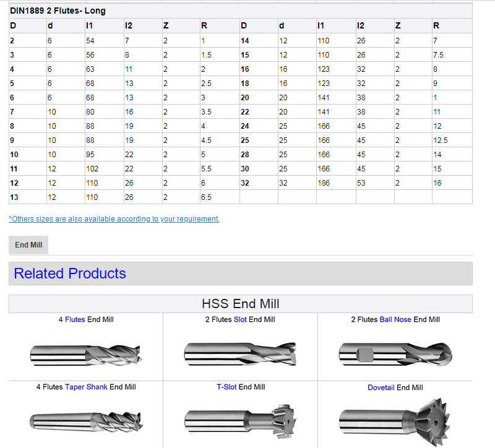Click the I2 value 53 cell

tap(375, 183)
